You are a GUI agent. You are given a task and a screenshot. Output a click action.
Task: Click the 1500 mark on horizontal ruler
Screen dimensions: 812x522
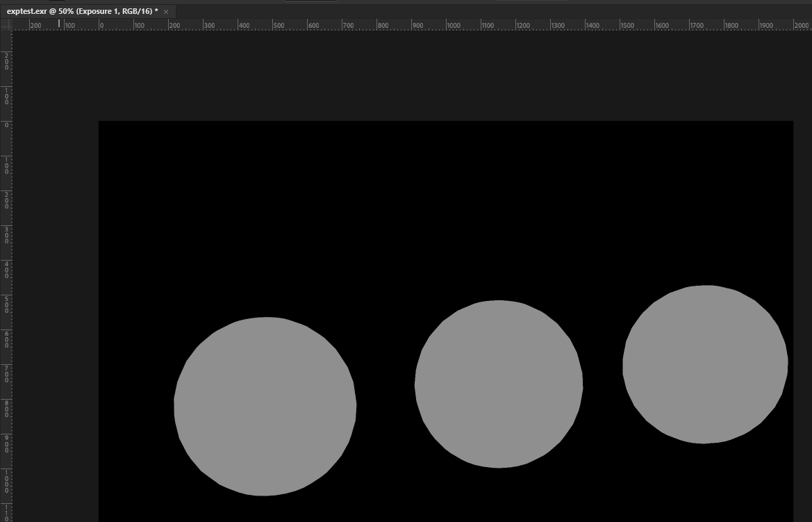coord(627,26)
